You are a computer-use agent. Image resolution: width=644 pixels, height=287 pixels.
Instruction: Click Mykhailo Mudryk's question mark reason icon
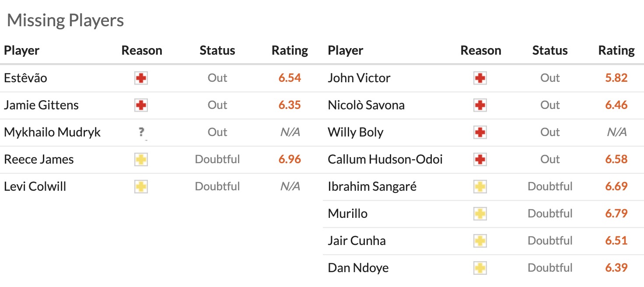tap(141, 133)
